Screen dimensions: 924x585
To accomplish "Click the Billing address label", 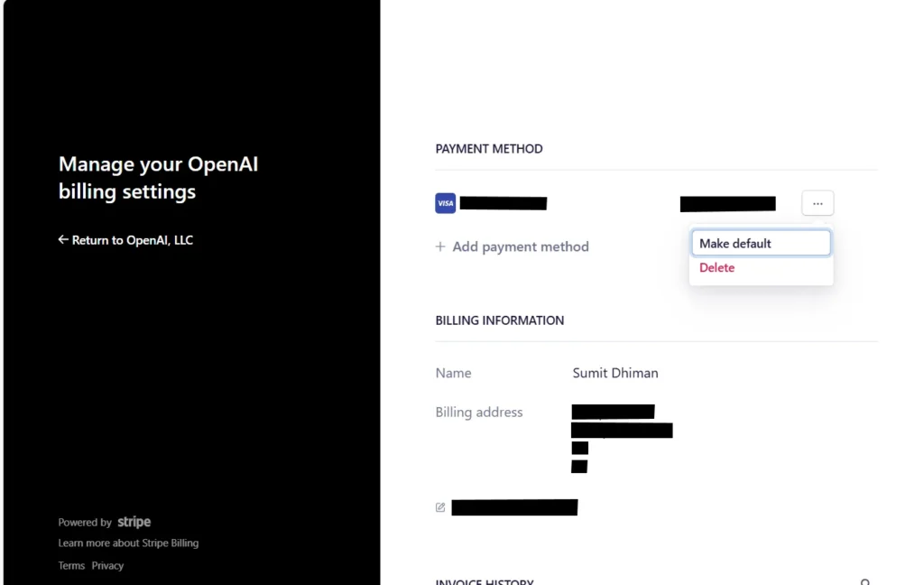I will [x=479, y=413].
